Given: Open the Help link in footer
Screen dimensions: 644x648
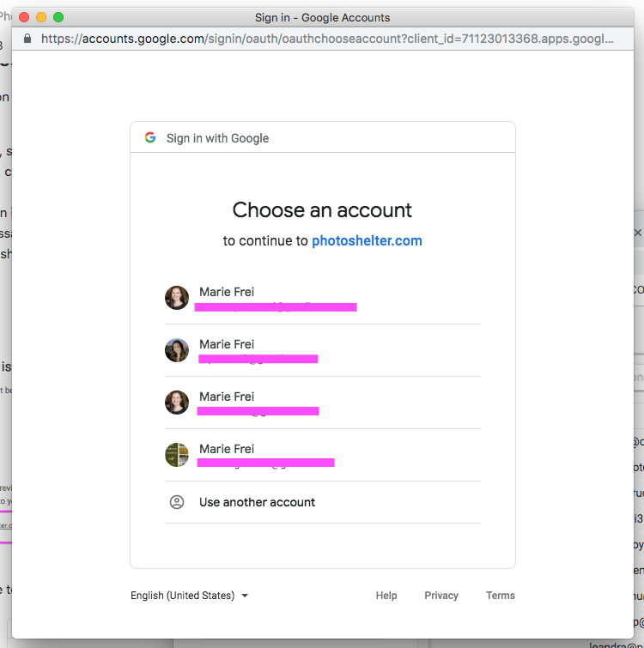Looking at the screenshot, I should click(x=386, y=596).
